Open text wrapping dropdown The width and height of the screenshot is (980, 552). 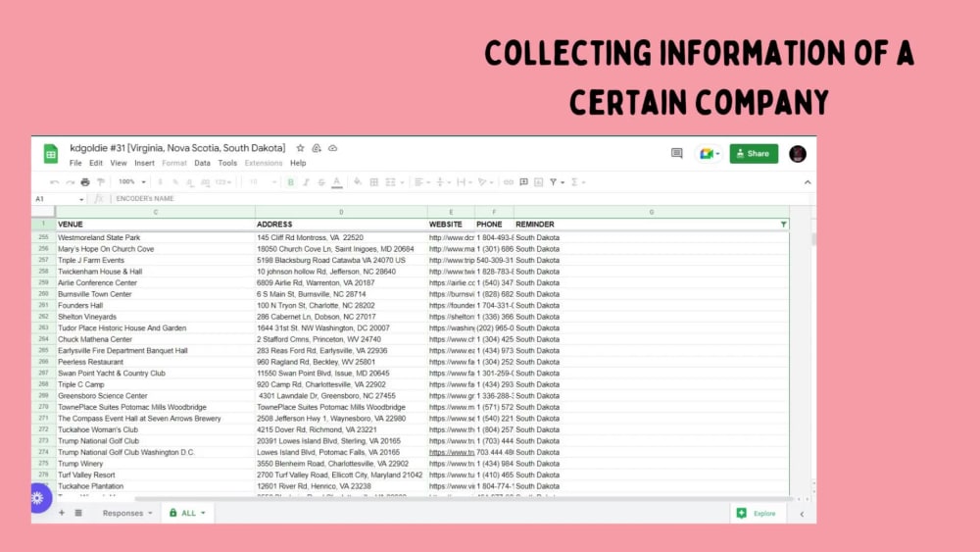tap(465, 182)
